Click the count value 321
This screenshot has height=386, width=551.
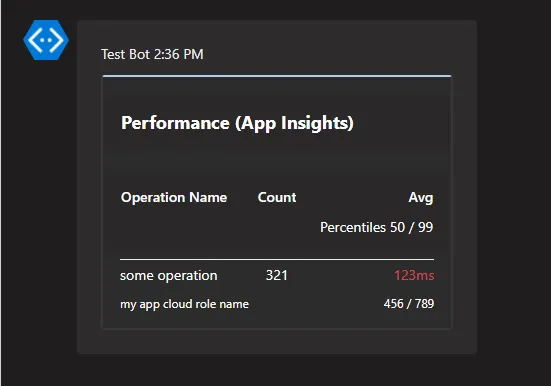(277, 275)
